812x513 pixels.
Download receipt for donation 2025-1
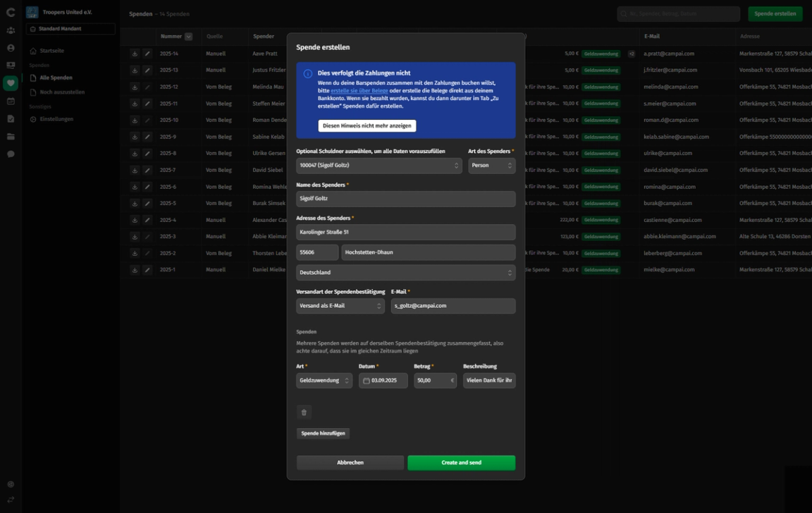pos(135,270)
